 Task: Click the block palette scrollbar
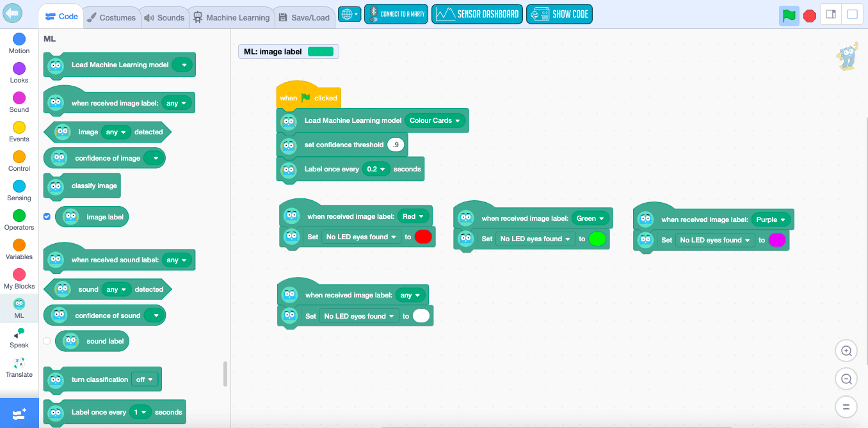point(225,374)
